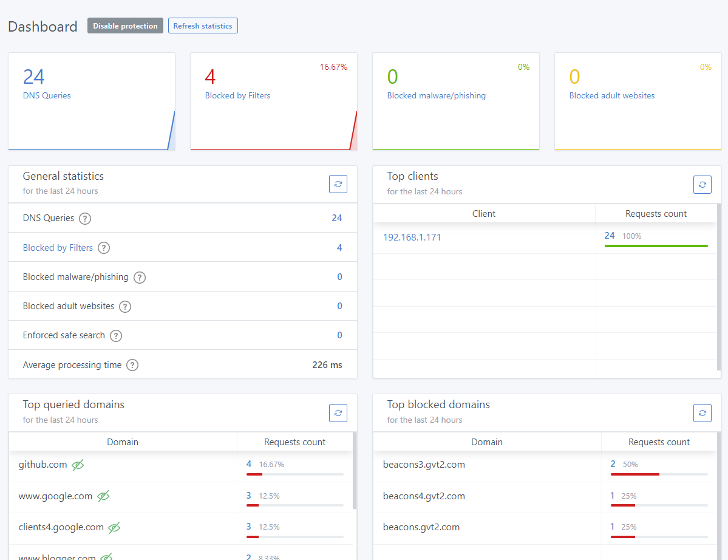Open Blocked malware/phishing card link
Screen dimensions: 728x560
click(x=437, y=95)
